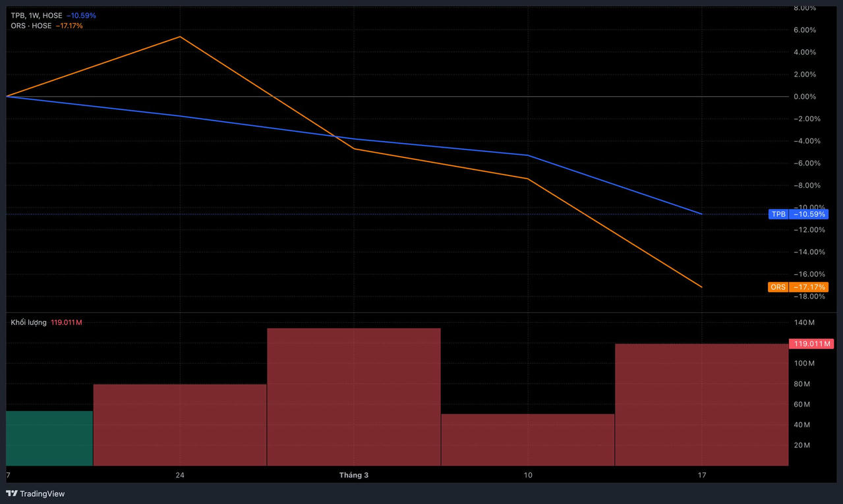Select the TPB, 1W, HOSE legend title
The width and height of the screenshot is (843, 504).
point(36,15)
